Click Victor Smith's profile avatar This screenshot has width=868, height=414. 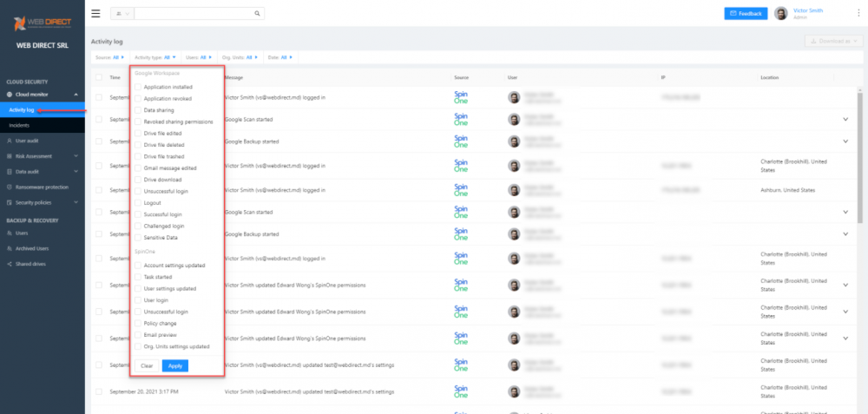click(x=780, y=13)
